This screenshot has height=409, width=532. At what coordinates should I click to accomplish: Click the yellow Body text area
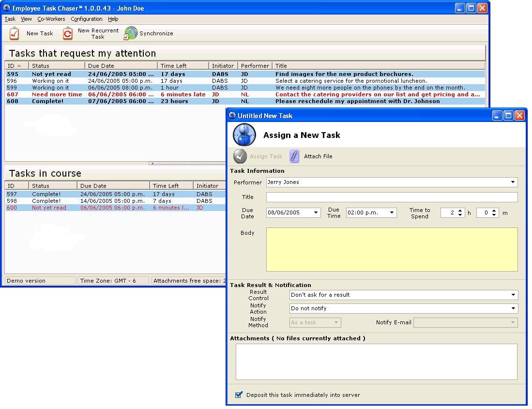(392, 249)
